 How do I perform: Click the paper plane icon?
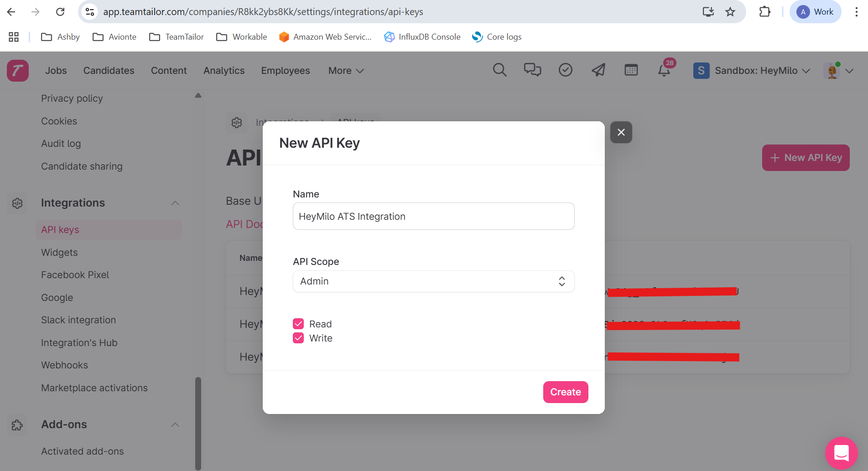598,70
